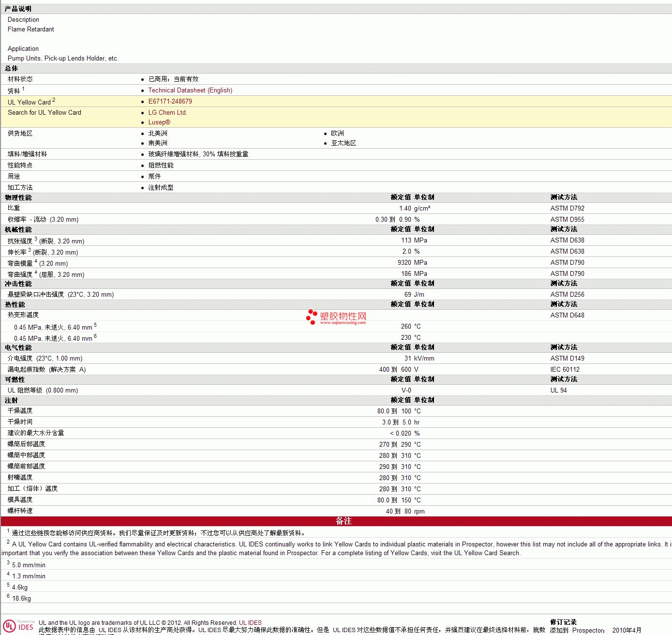Select the '40 到 80' rpm screw speed value
The height and width of the screenshot is (635, 672).
tap(399, 512)
